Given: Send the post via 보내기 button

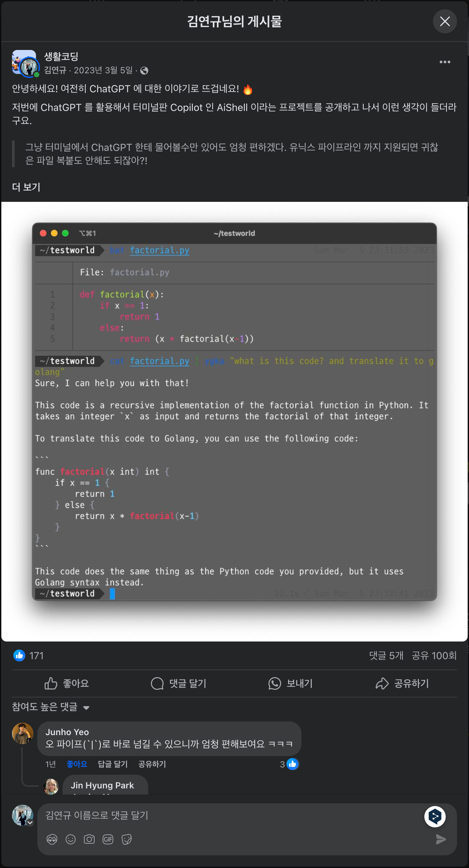Looking at the screenshot, I should pos(290,683).
